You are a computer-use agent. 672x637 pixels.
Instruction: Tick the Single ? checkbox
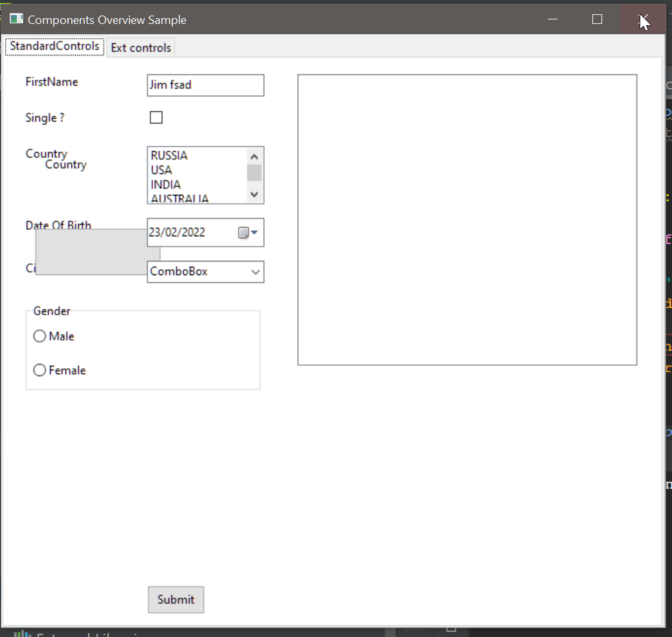[x=156, y=117]
